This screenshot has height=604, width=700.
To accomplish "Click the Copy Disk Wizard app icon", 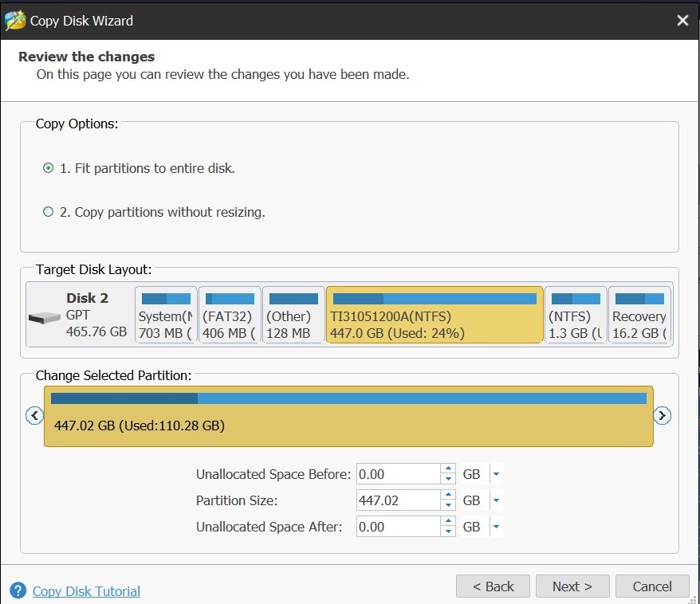I will click(x=14, y=21).
